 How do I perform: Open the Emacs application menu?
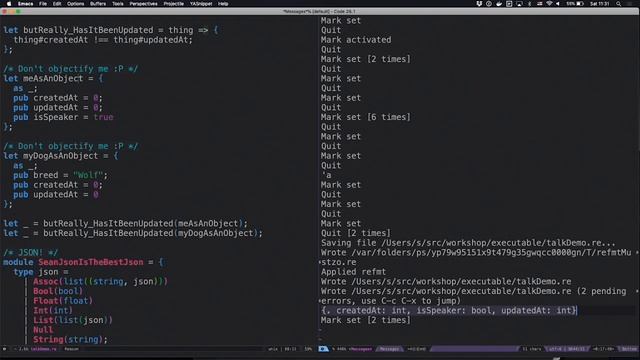tap(25, 4)
